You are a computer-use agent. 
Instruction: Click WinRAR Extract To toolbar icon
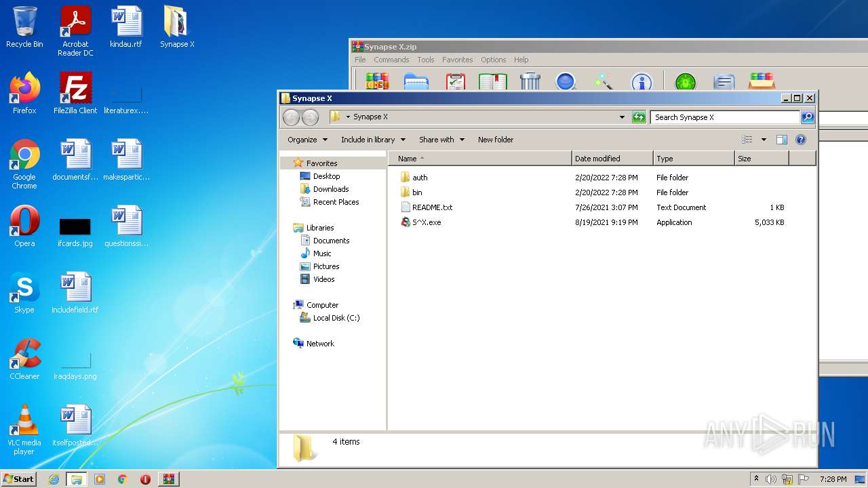pyautogui.click(x=416, y=82)
